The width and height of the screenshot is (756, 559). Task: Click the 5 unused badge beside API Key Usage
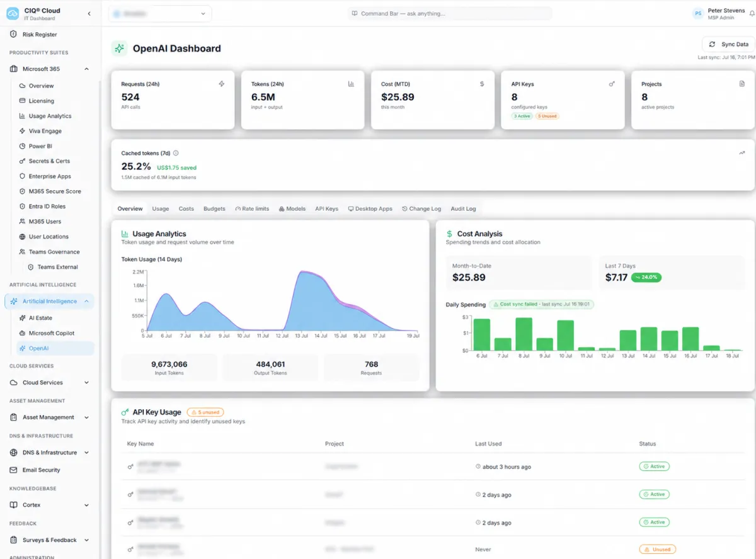click(205, 412)
